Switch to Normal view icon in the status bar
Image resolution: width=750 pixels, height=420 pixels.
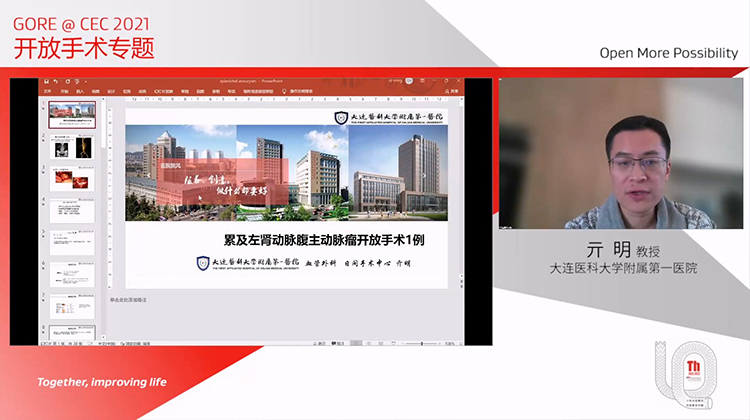point(356,343)
